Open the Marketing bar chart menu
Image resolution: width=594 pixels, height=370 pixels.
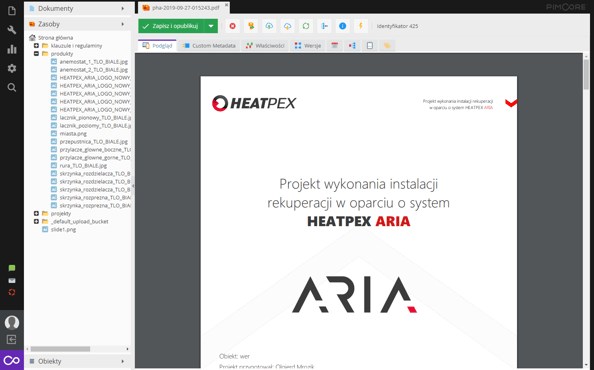tap(12, 49)
